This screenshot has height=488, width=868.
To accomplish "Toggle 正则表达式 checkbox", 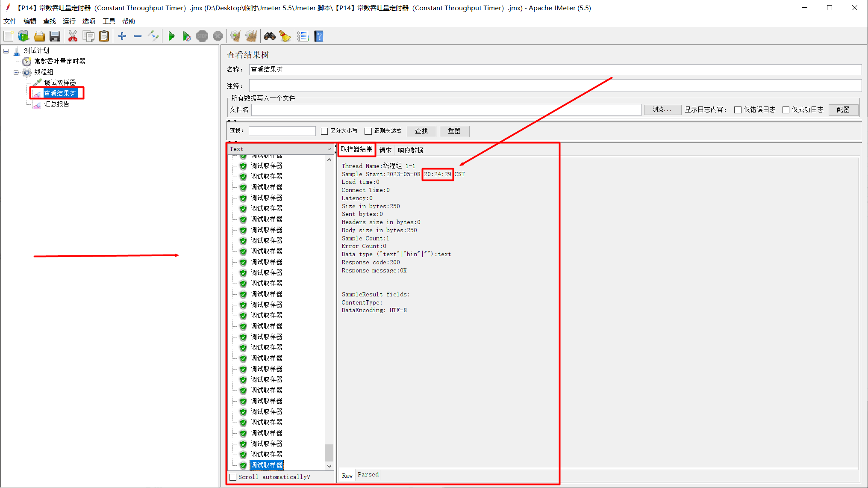I will 368,131.
